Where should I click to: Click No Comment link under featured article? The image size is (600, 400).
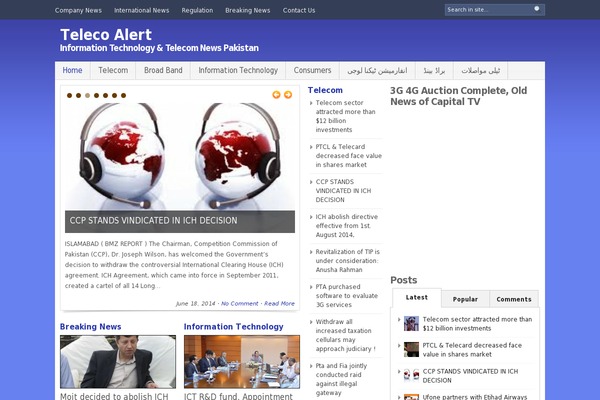tap(240, 304)
